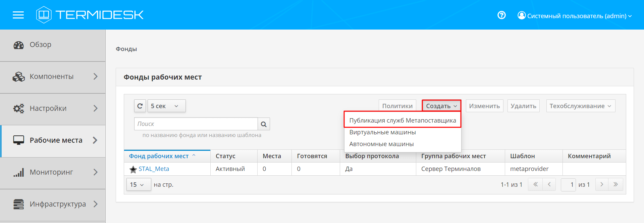Click the star icon beside STAL_Meta
644x223 pixels.
pyautogui.click(x=133, y=169)
